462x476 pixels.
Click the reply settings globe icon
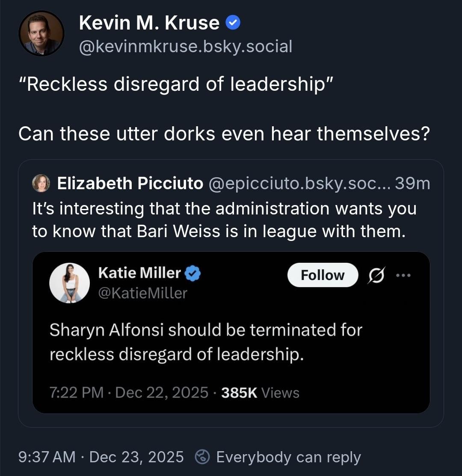pyautogui.click(x=201, y=457)
